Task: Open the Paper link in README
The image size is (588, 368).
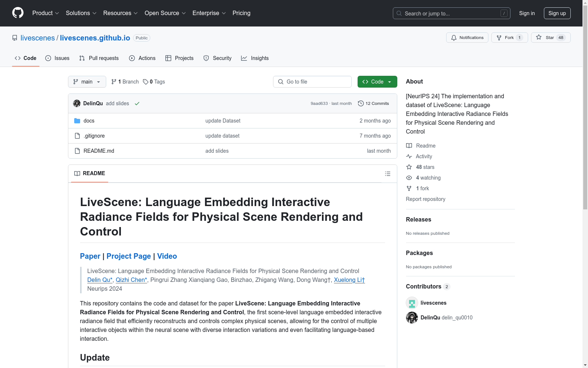Action: coord(90,256)
